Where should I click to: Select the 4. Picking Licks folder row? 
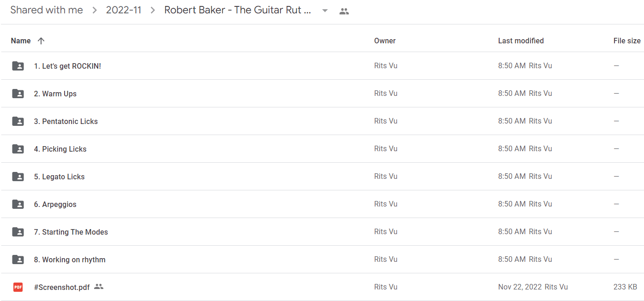(322, 149)
